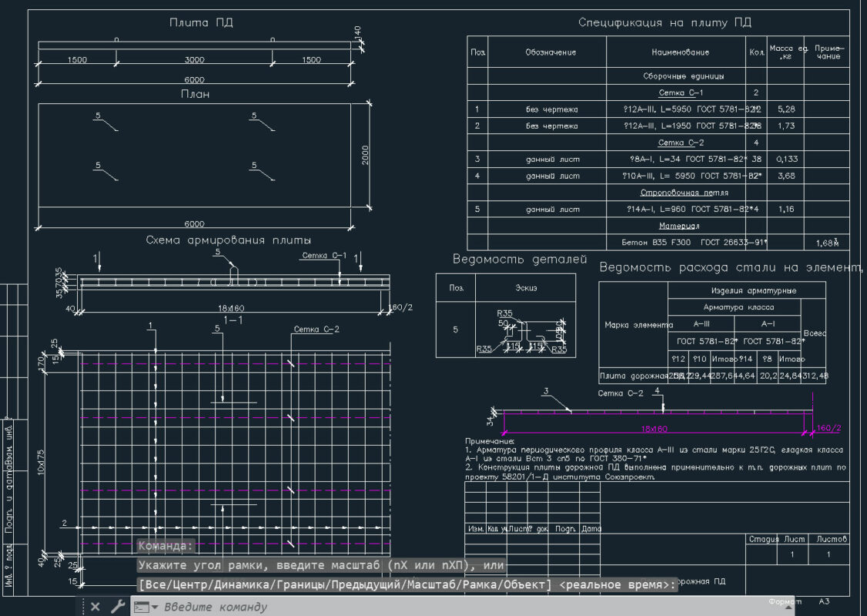
Task: Select the 'Ведомость деталей' heading
Action: [520, 259]
